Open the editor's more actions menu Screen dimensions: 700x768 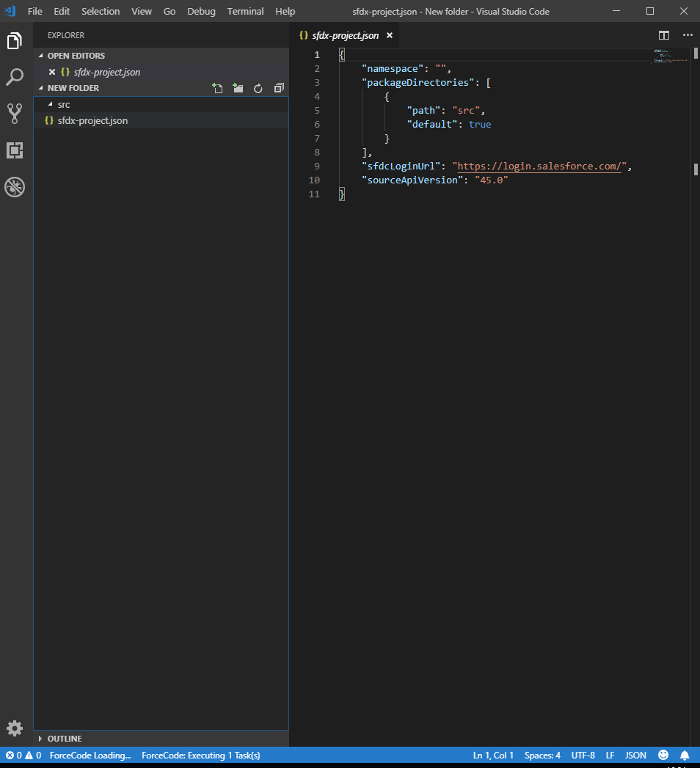pos(687,34)
